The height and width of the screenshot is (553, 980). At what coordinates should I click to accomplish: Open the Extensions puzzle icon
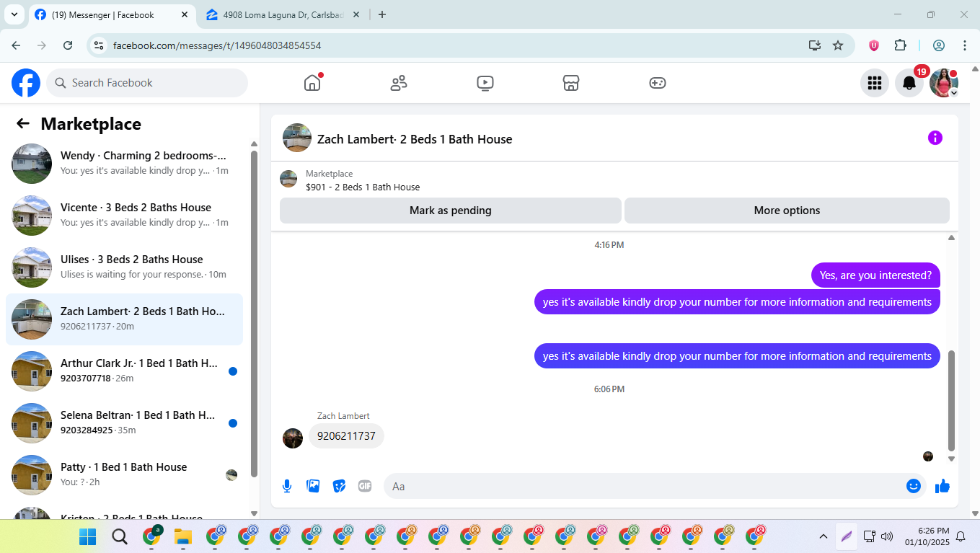coord(900,45)
